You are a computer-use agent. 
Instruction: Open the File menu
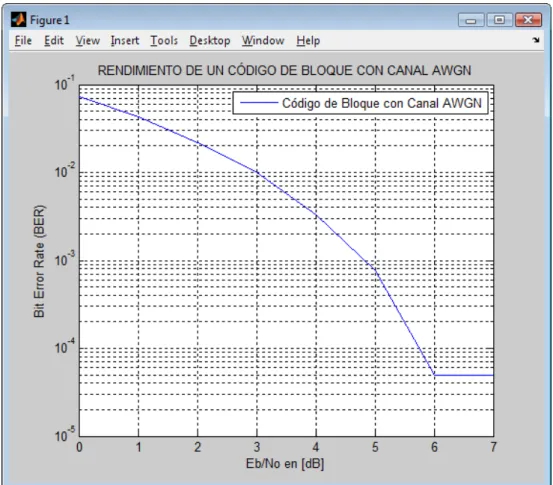[23, 41]
